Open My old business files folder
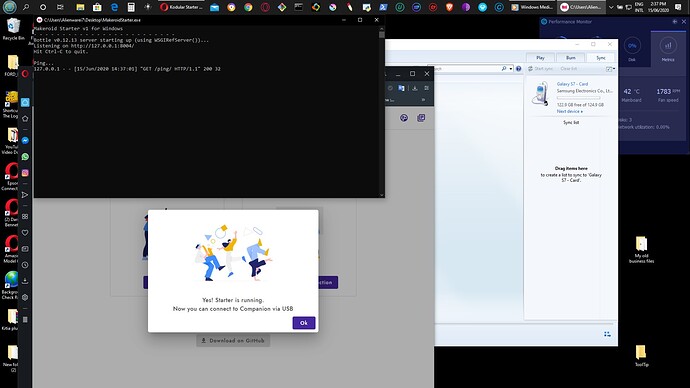This screenshot has width=690, height=388. tap(641, 249)
